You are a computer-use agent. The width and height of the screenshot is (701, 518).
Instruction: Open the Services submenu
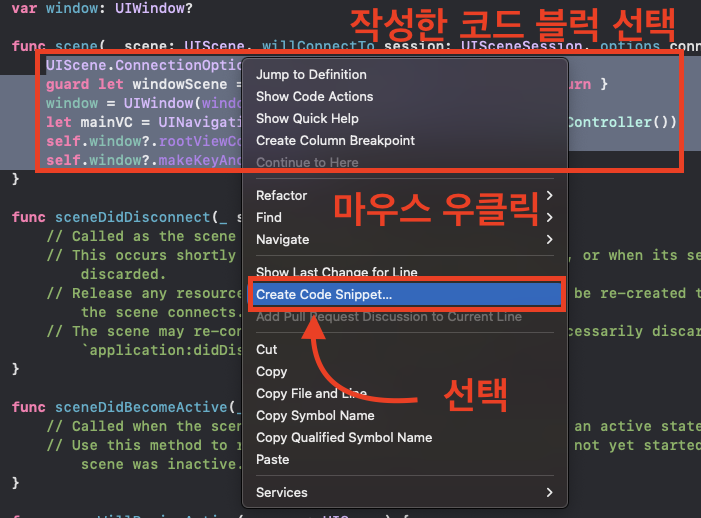click(x=405, y=493)
